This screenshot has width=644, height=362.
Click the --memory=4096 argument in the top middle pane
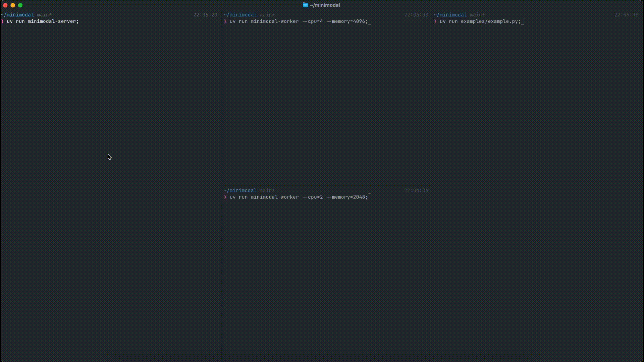345,21
